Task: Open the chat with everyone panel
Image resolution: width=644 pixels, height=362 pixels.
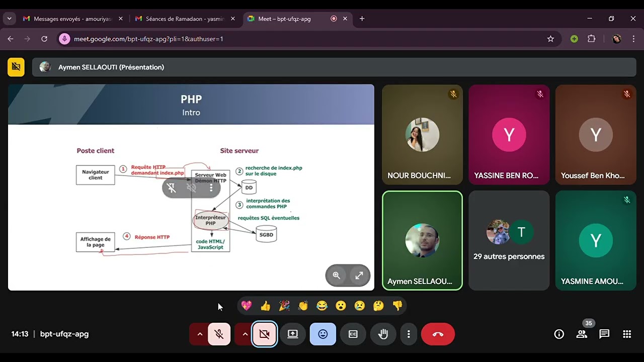Action: (604, 334)
